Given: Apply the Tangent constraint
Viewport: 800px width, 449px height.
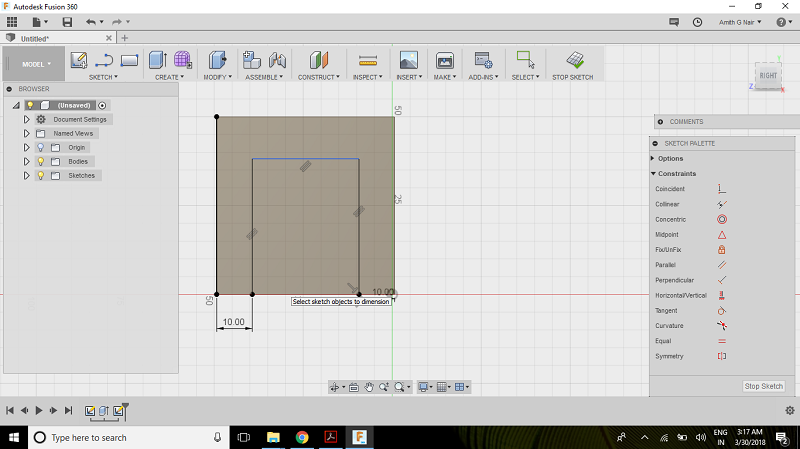Looking at the screenshot, I should click(x=721, y=310).
